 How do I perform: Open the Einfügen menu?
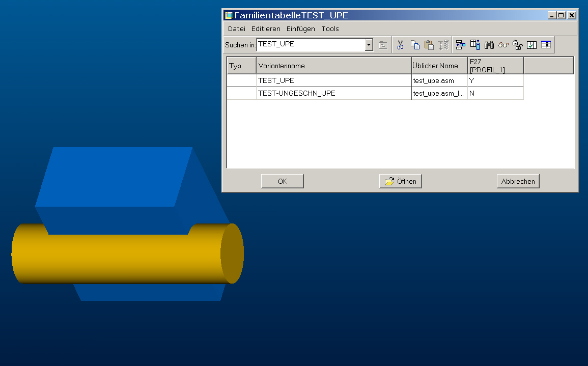coord(301,29)
